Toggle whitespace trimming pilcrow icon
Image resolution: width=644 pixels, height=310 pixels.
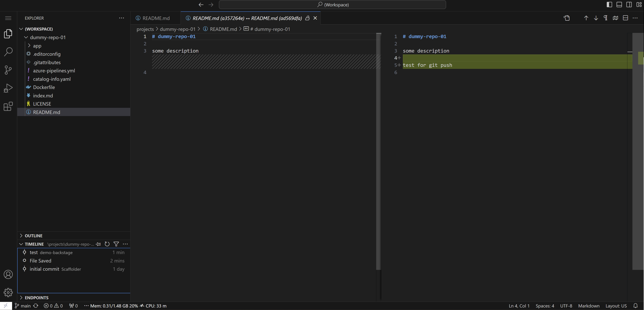pyautogui.click(x=606, y=18)
